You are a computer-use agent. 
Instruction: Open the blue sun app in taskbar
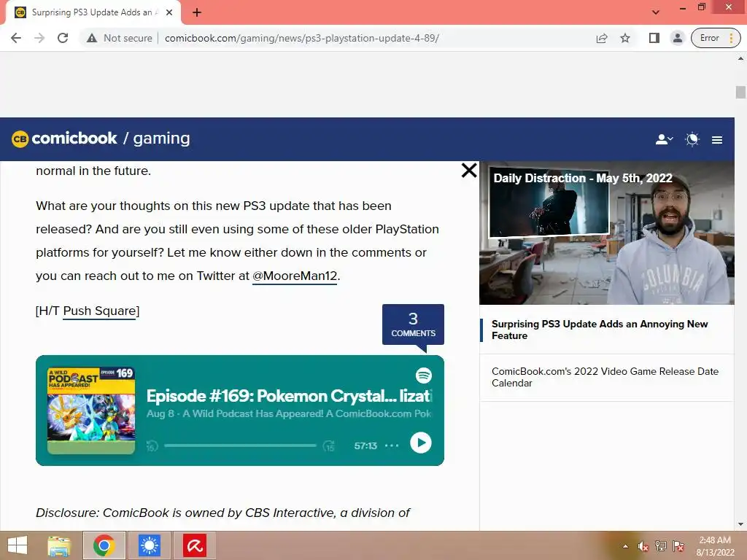pos(149,545)
